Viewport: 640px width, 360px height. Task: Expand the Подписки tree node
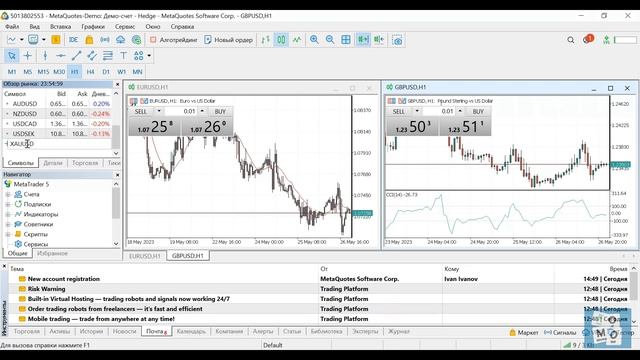8,204
